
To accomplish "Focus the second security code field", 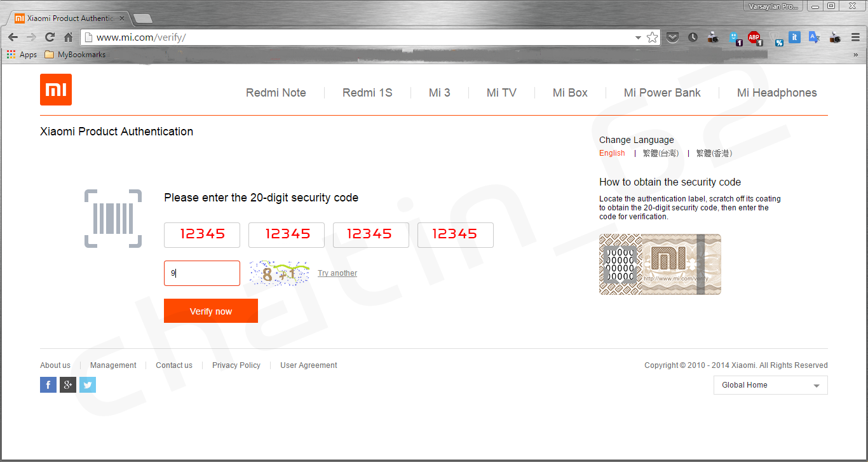I will 287,235.
